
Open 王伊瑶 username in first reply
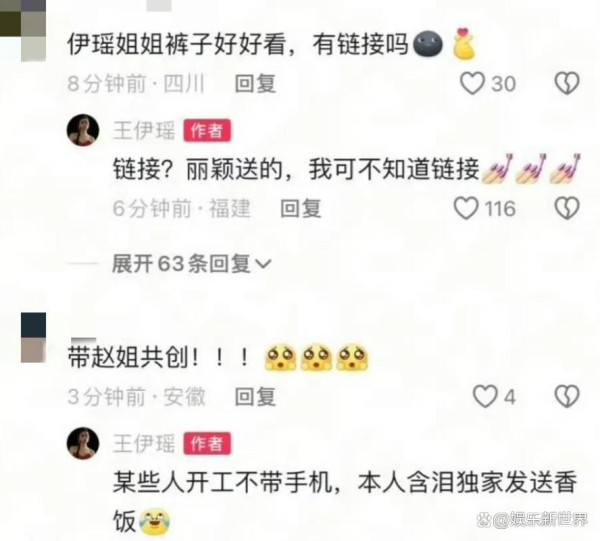[144, 130]
